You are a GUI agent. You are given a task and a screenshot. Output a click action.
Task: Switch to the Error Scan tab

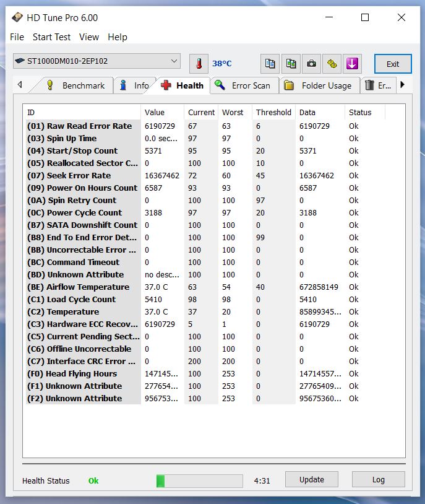244,85
